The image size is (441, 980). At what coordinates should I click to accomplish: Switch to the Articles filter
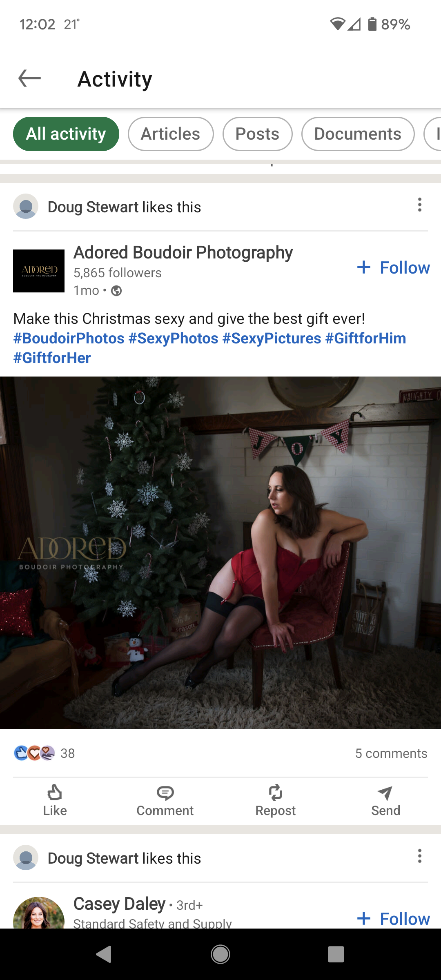pos(171,134)
